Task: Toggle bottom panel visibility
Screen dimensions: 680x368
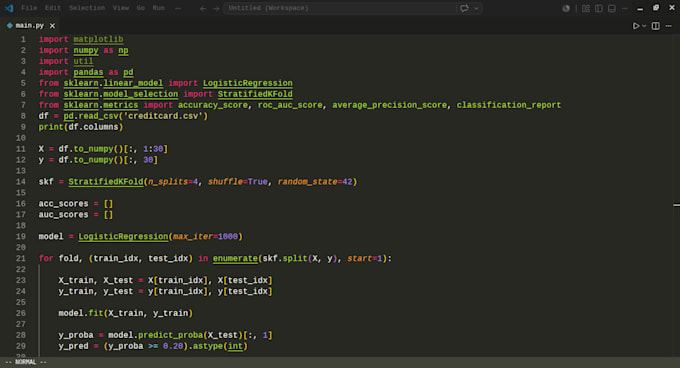Action: 612,8
